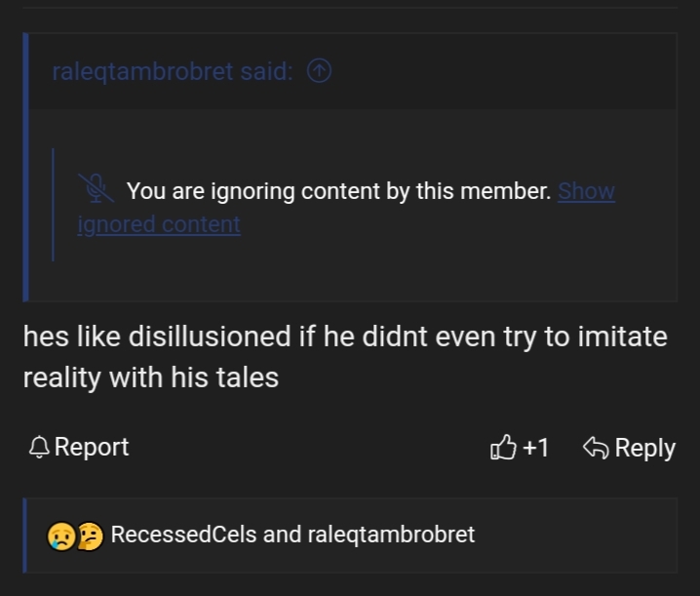Click the sad face reaction emoji
Image resolution: width=700 pixels, height=596 pixels.
click(x=60, y=536)
